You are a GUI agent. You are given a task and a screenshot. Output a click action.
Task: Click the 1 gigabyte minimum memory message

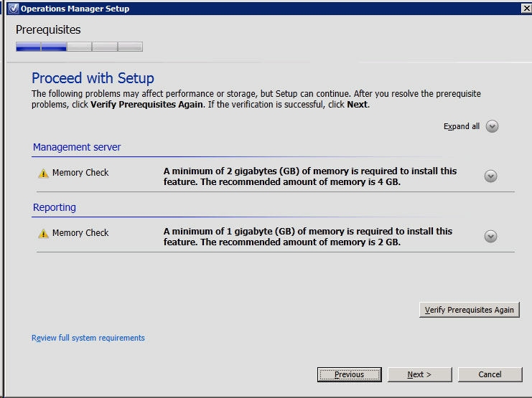click(x=308, y=237)
